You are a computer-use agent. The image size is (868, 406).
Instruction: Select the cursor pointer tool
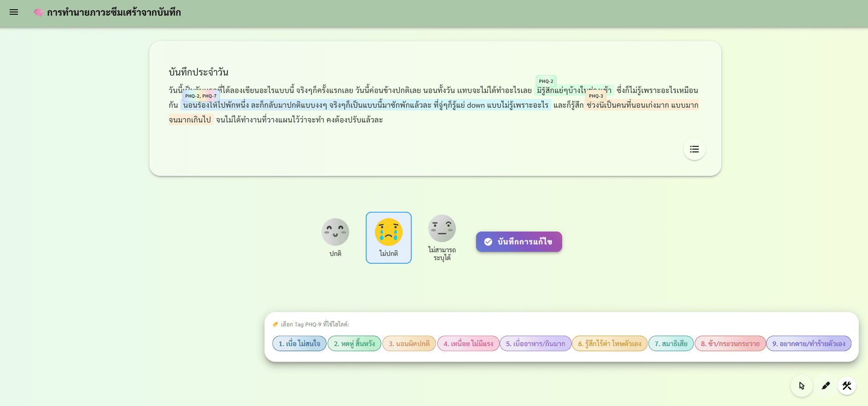[801, 386]
